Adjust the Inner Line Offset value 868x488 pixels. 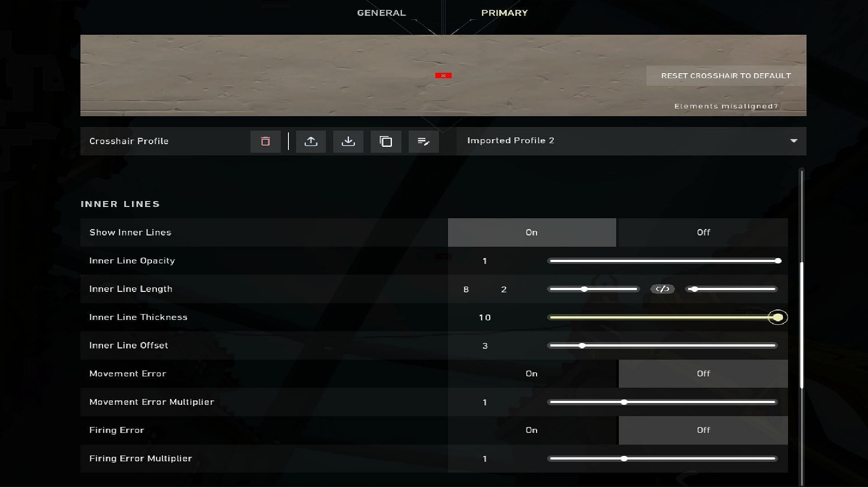[582, 345]
